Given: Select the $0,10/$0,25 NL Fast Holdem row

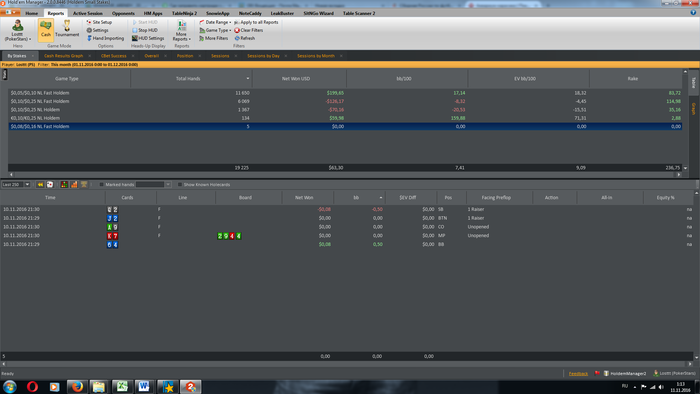Looking at the screenshot, I should coord(345,101).
